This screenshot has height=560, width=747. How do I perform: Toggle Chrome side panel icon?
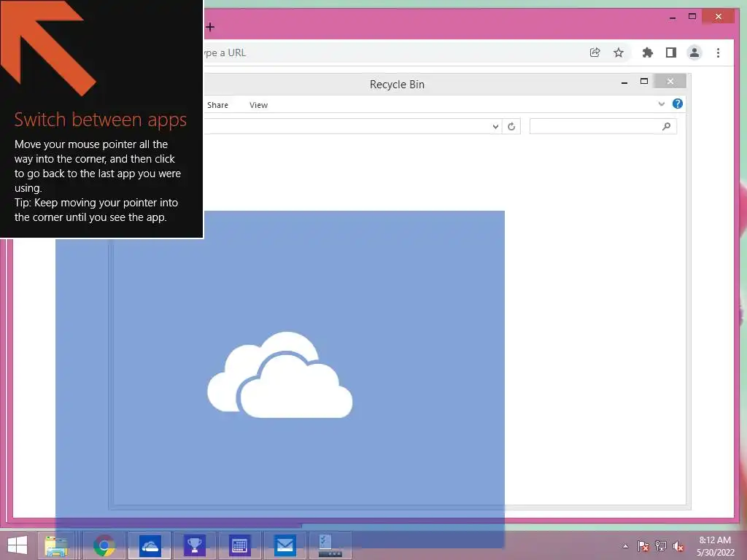(671, 52)
